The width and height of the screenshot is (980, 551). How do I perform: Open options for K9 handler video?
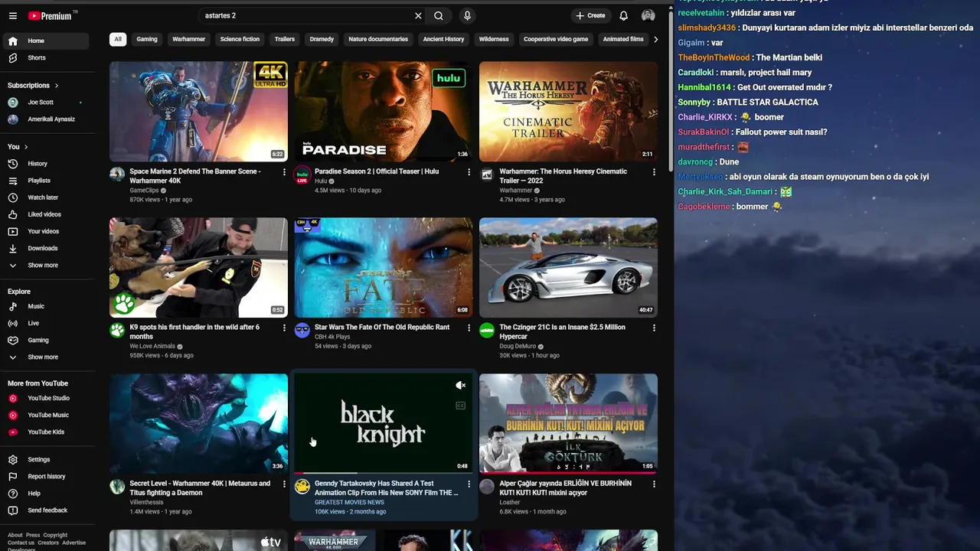284,328
